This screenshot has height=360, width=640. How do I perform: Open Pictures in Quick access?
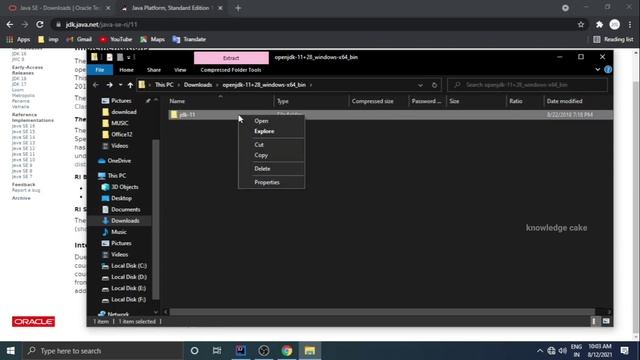pos(121,100)
